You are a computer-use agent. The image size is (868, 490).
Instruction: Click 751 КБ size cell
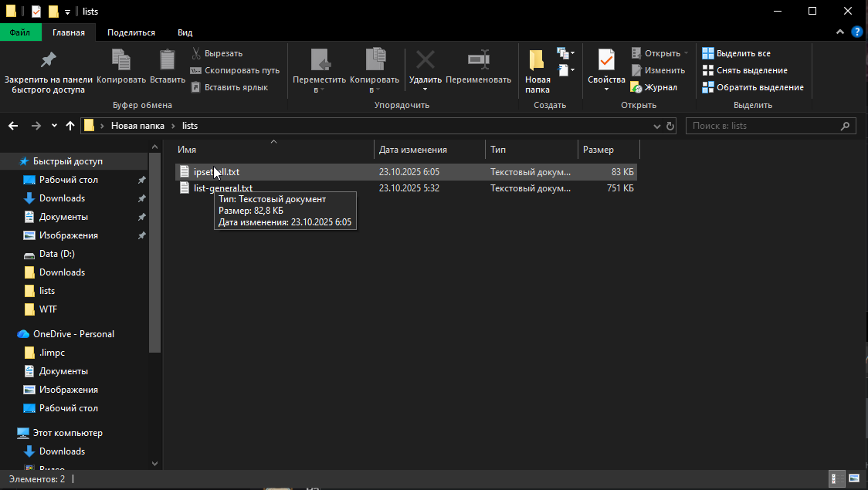tap(620, 188)
